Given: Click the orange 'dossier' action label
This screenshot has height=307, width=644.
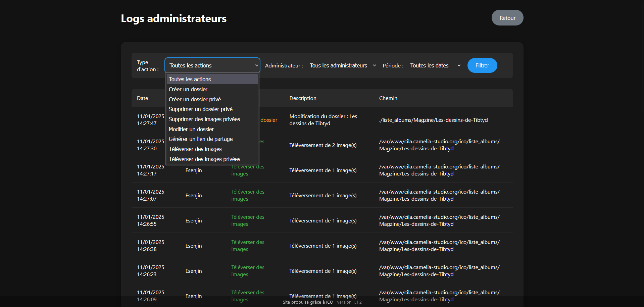Looking at the screenshot, I should click(269, 120).
